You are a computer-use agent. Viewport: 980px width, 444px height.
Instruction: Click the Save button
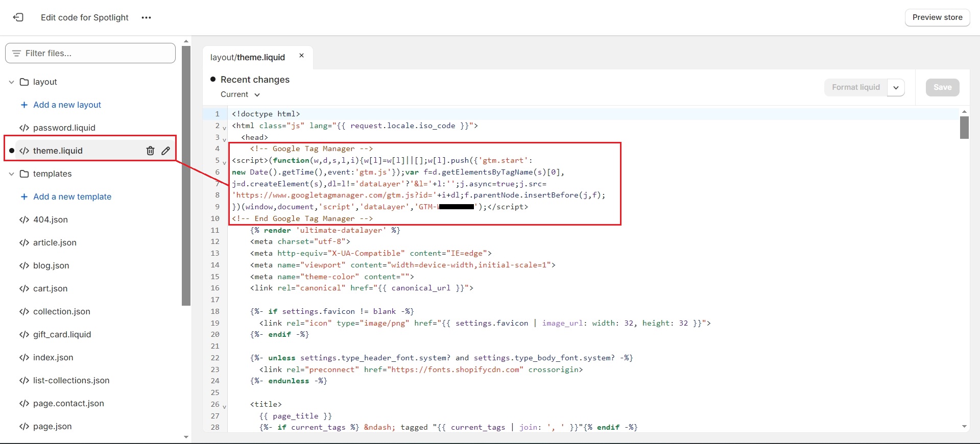tap(942, 87)
